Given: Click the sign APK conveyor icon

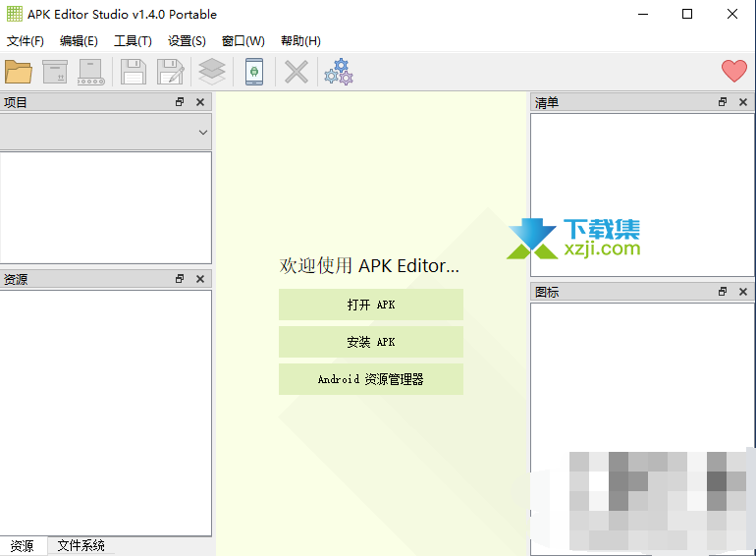Looking at the screenshot, I should pyautogui.click(x=91, y=72).
